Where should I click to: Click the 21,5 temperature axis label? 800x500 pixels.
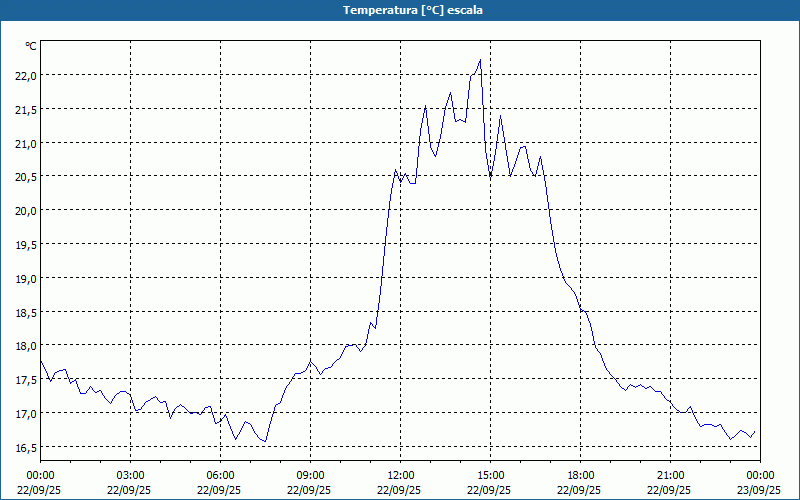point(25,109)
